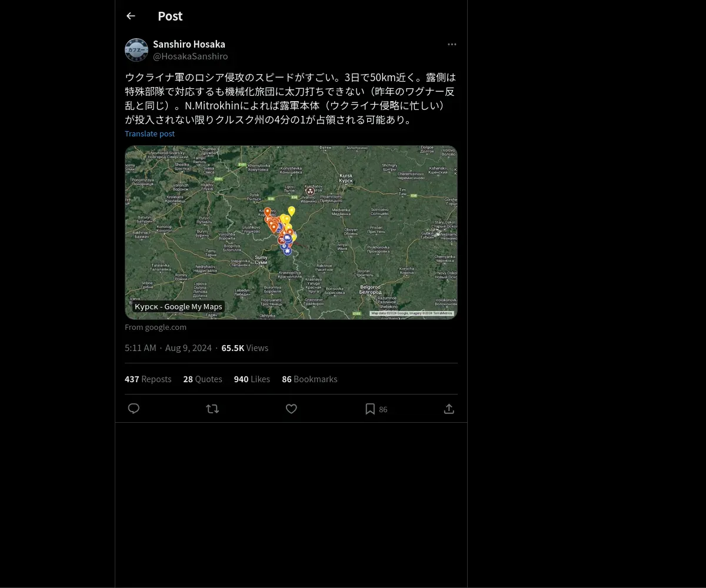Open the Kursk Google My Maps preview

coord(291,232)
